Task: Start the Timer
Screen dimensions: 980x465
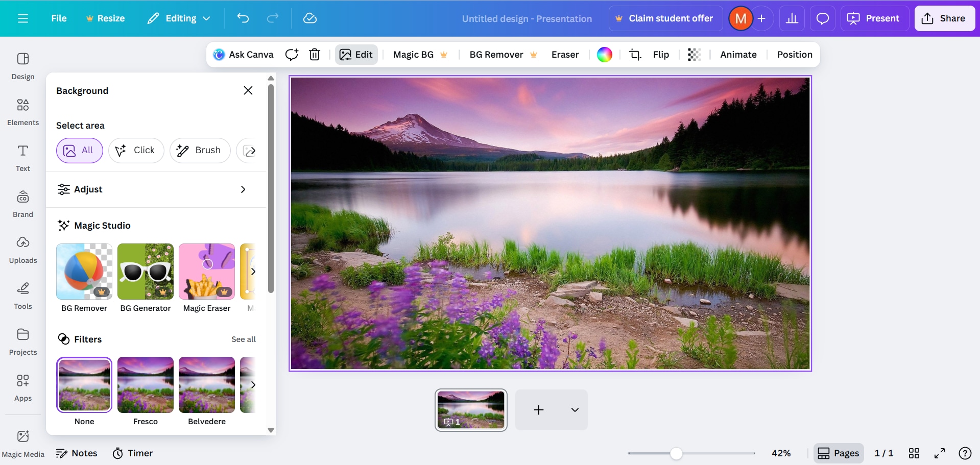Action: [133, 453]
